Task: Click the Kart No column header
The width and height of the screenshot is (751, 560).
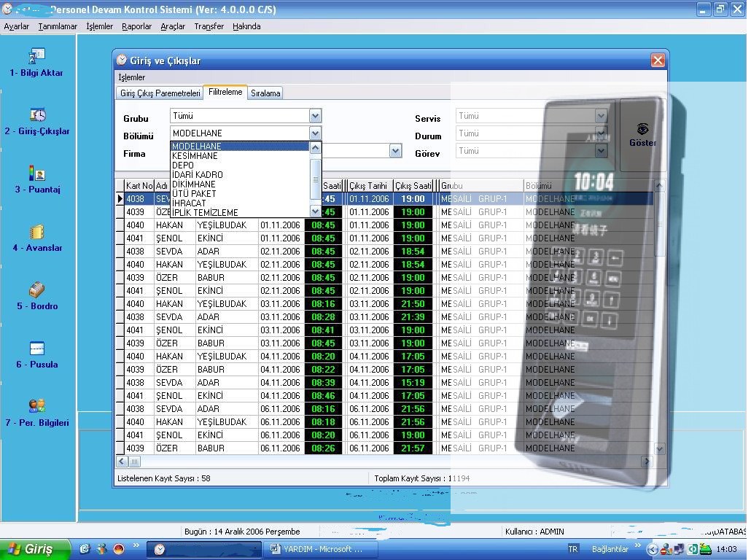Action: pos(139,185)
